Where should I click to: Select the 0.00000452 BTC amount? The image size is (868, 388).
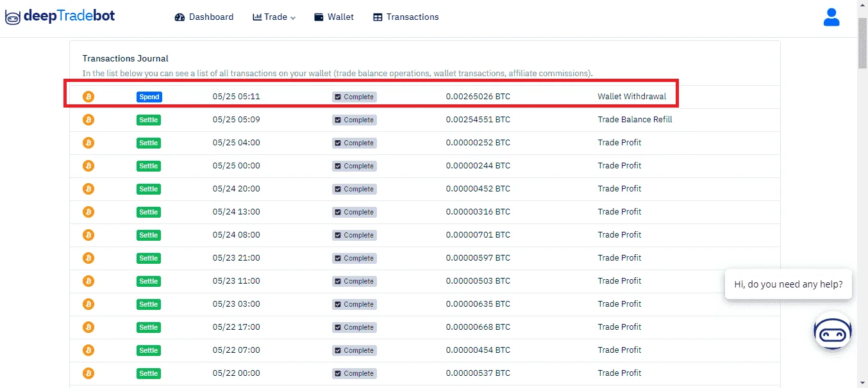tap(478, 189)
